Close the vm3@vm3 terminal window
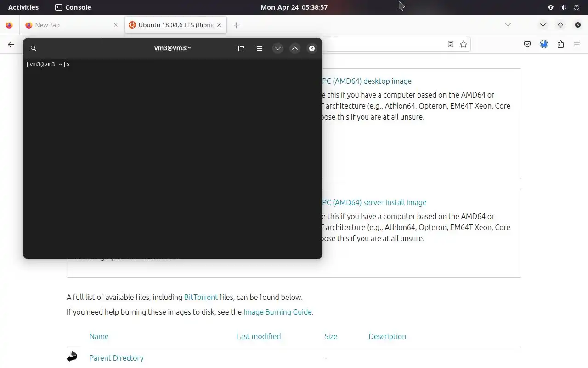The image size is (588, 368). [x=312, y=48]
